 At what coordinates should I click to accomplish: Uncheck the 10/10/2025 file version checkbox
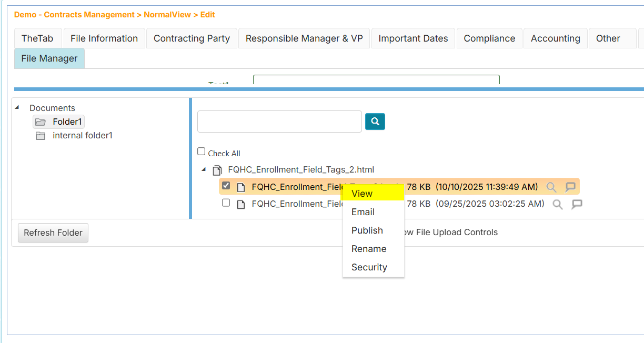click(226, 186)
